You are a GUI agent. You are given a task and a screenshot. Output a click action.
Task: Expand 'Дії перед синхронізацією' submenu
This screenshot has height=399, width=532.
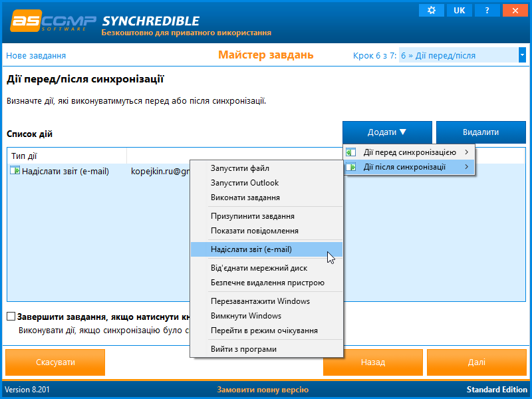point(409,152)
